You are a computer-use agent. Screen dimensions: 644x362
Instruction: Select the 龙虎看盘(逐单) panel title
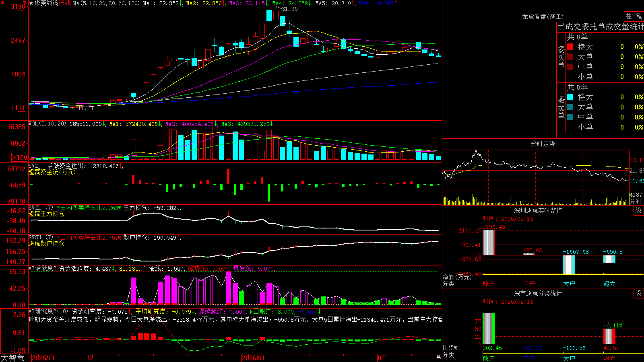(543, 16)
